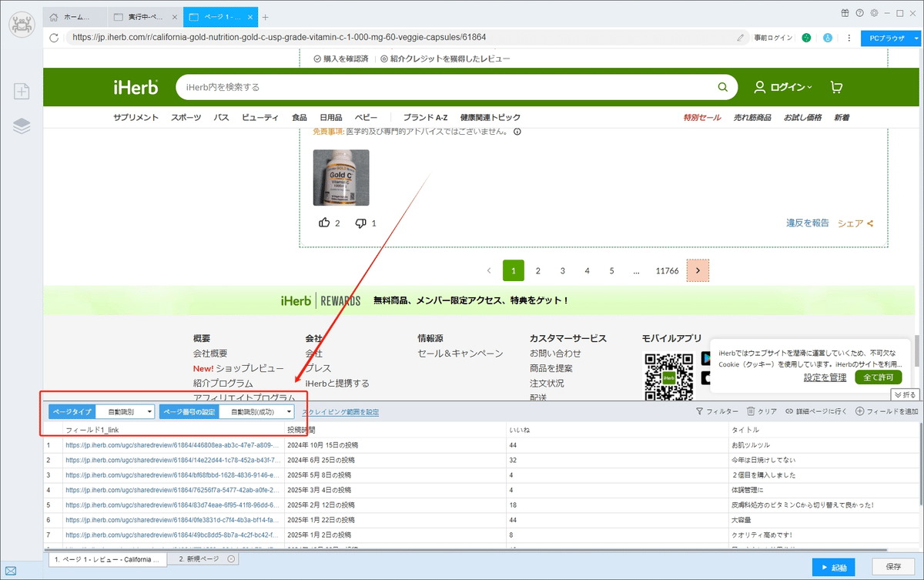Open the help question-mark icon
924x580 pixels.
point(859,12)
